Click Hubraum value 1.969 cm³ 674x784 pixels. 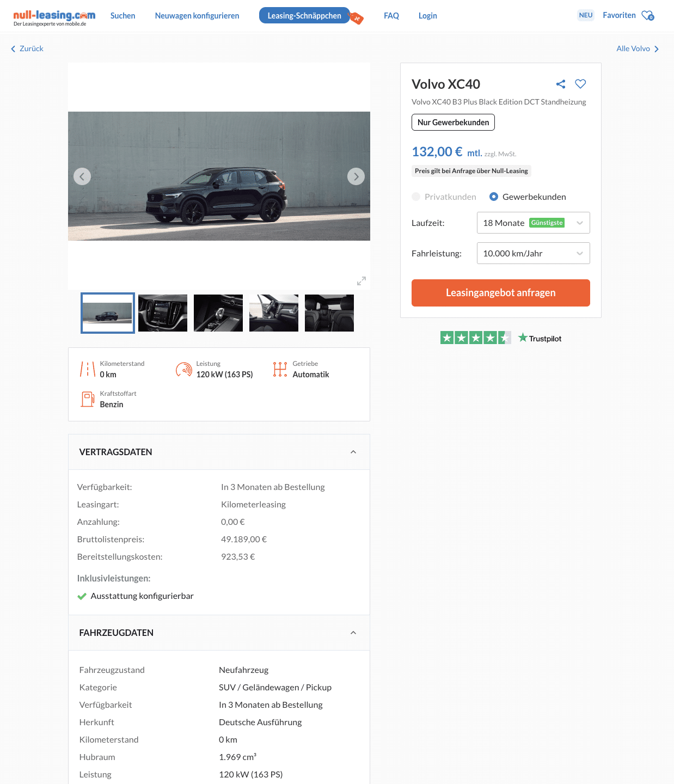point(237,757)
